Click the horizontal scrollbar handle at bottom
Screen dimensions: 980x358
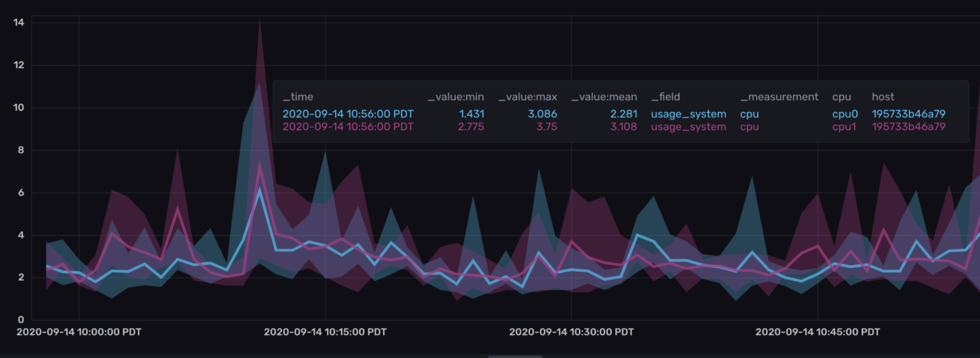[515, 356]
